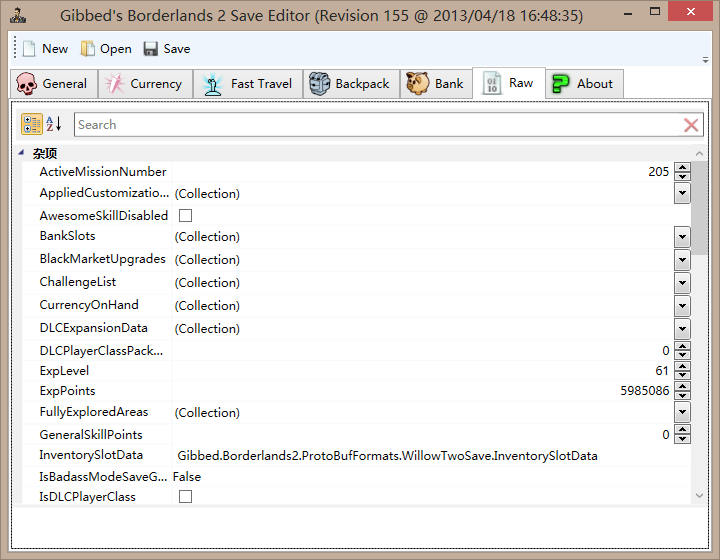Increase the ExpPoints value
720x560 pixels.
(682, 386)
